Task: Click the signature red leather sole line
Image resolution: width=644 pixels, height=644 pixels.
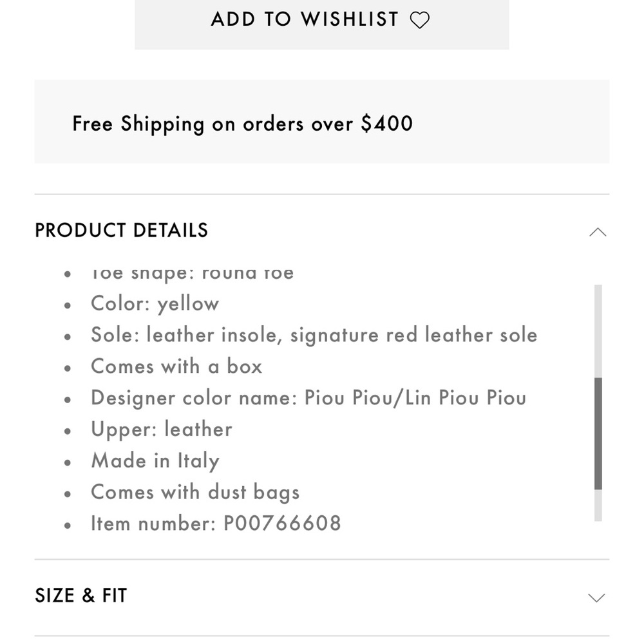Action: [314, 335]
